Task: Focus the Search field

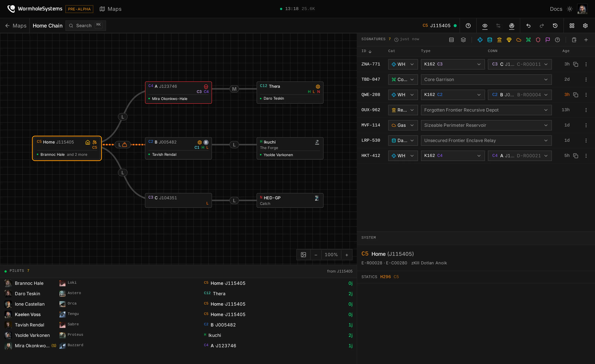Action: click(86, 26)
